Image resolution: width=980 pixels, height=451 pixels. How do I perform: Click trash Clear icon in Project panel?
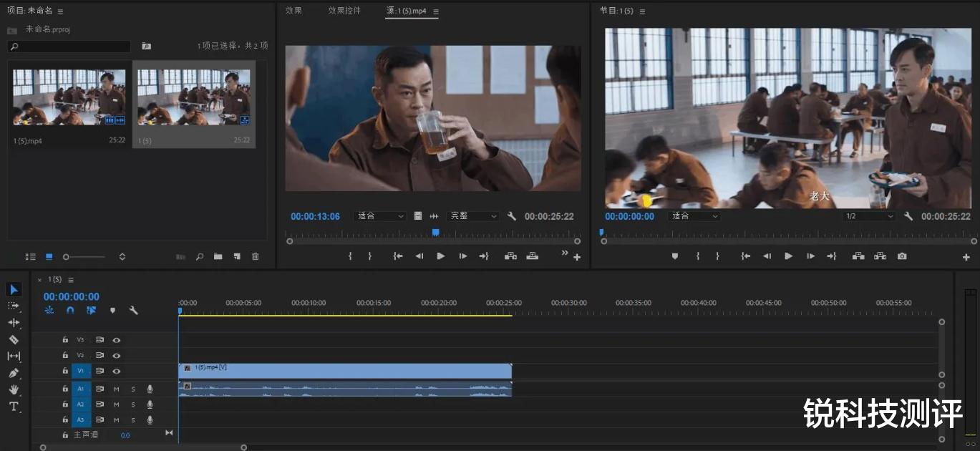tap(255, 256)
